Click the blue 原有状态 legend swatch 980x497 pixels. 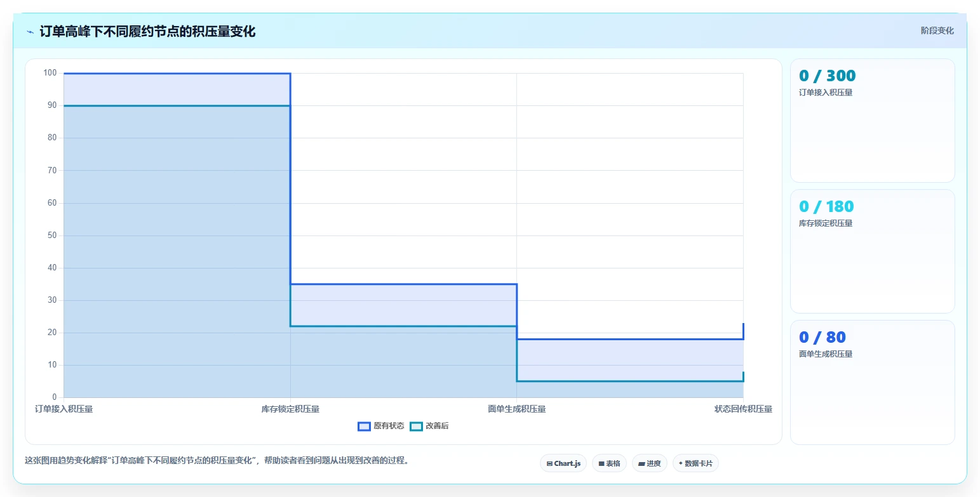(364, 426)
